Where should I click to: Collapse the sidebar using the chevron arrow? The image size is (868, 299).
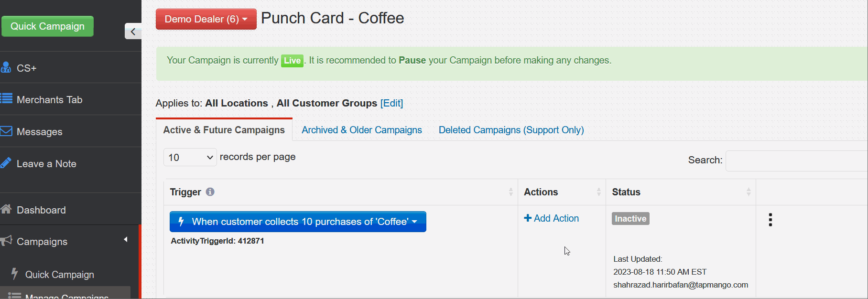132,31
